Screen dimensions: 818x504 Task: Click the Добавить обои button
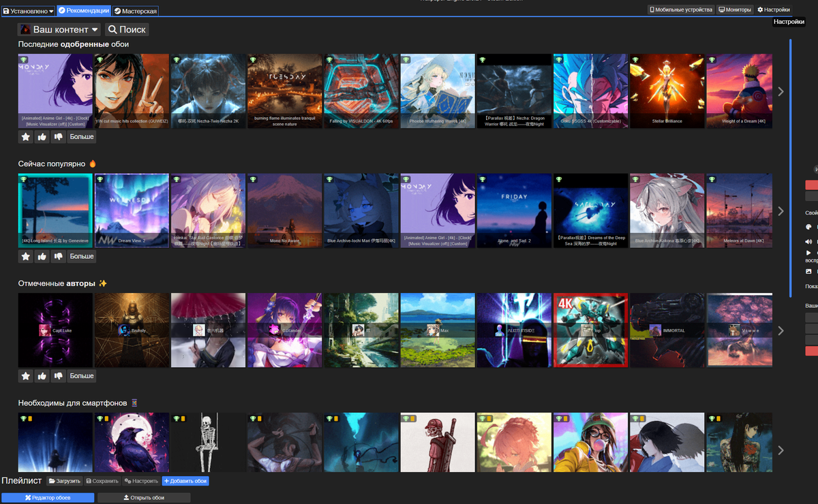pos(185,481)
